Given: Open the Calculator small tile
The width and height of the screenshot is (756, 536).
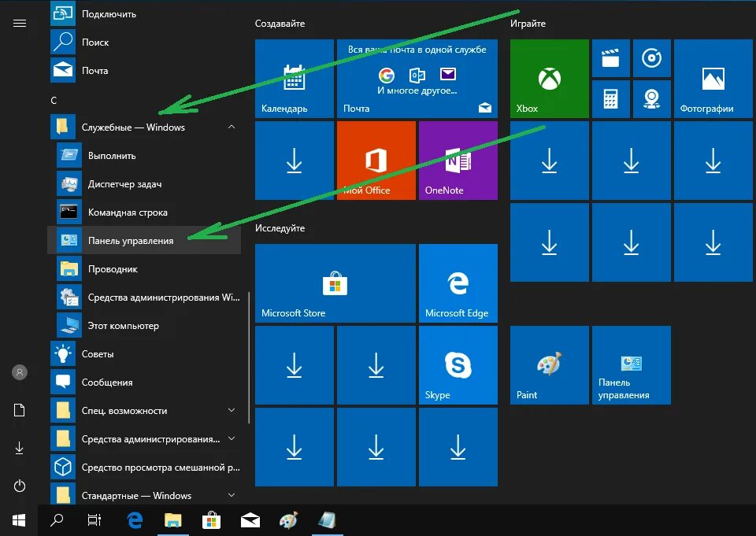Looking at the screenshot, I should (x=611, y=99).
